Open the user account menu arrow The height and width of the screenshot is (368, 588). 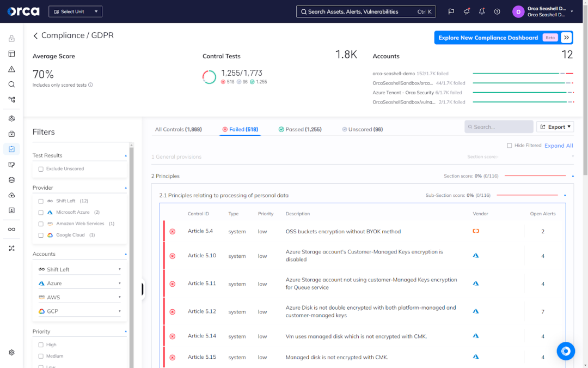572,11
